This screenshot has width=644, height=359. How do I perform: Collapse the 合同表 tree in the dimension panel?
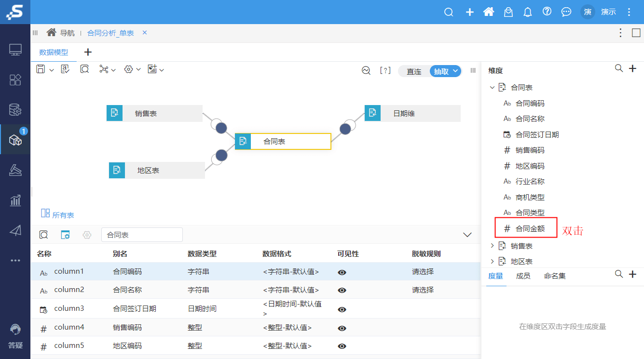[x=492, y=87]
